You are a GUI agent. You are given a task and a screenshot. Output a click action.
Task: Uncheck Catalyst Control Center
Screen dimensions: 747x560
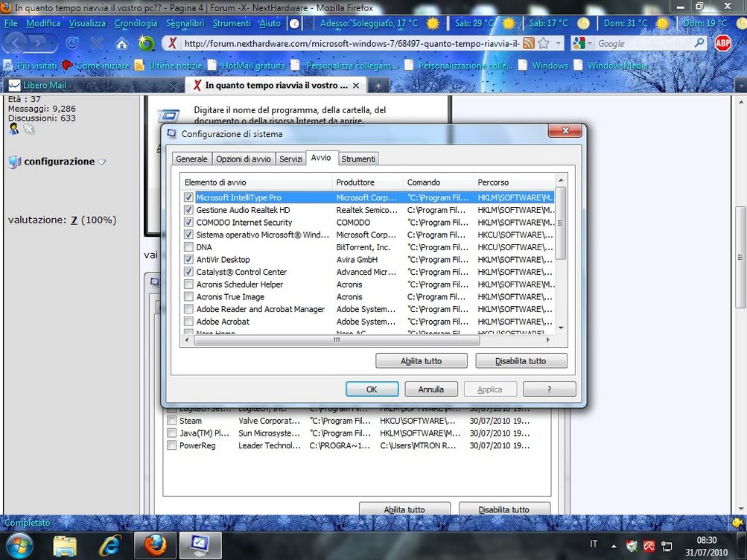point(188,271)
